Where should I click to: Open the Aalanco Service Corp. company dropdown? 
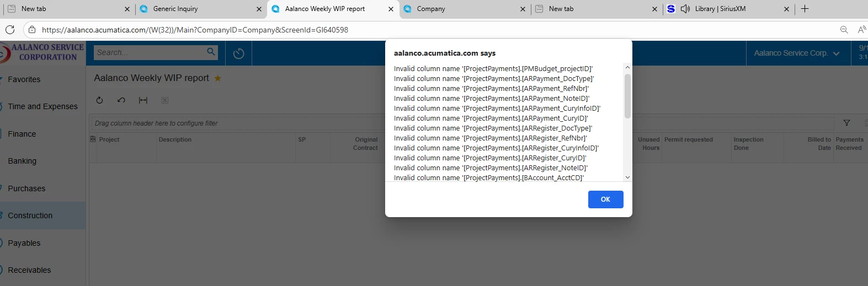click(x=797, y=53)
